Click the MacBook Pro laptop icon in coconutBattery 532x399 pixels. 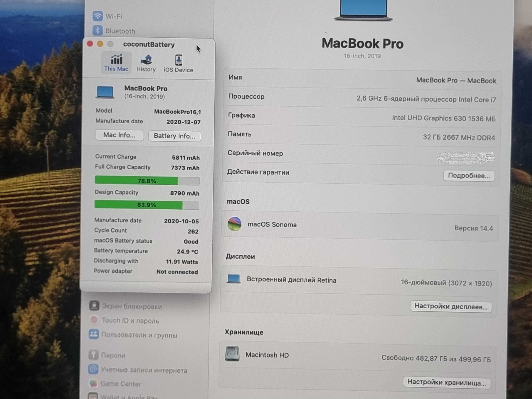[105, 92]
